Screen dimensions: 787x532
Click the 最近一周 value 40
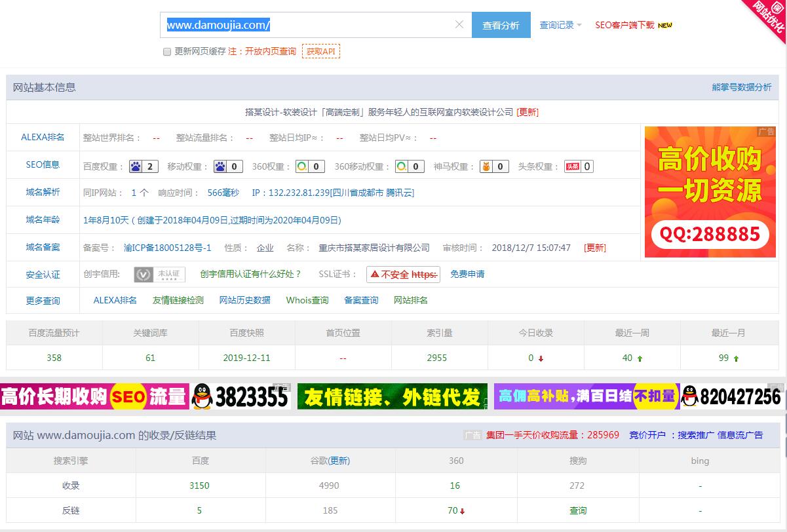point(628,358)
